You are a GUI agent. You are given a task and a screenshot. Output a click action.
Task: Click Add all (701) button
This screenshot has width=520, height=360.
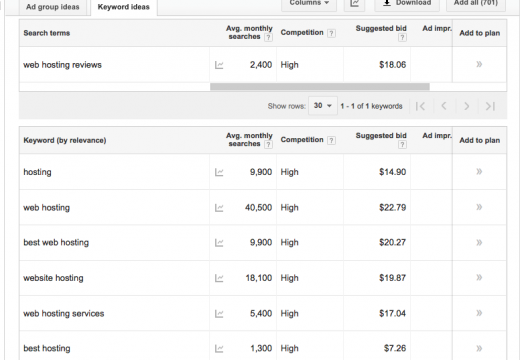click(476, 3)
